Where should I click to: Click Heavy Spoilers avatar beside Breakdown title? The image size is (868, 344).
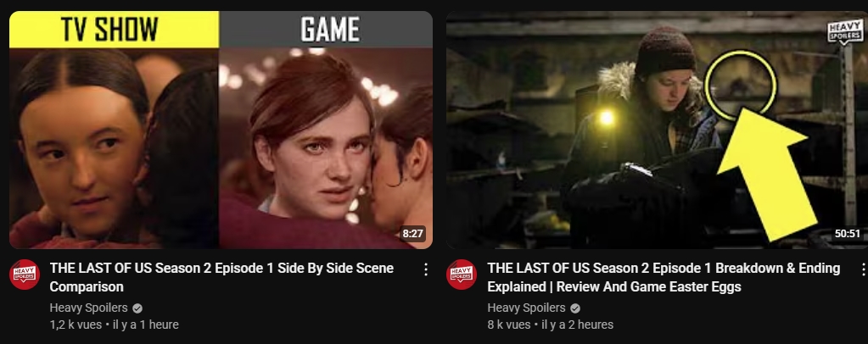(462, 275)
